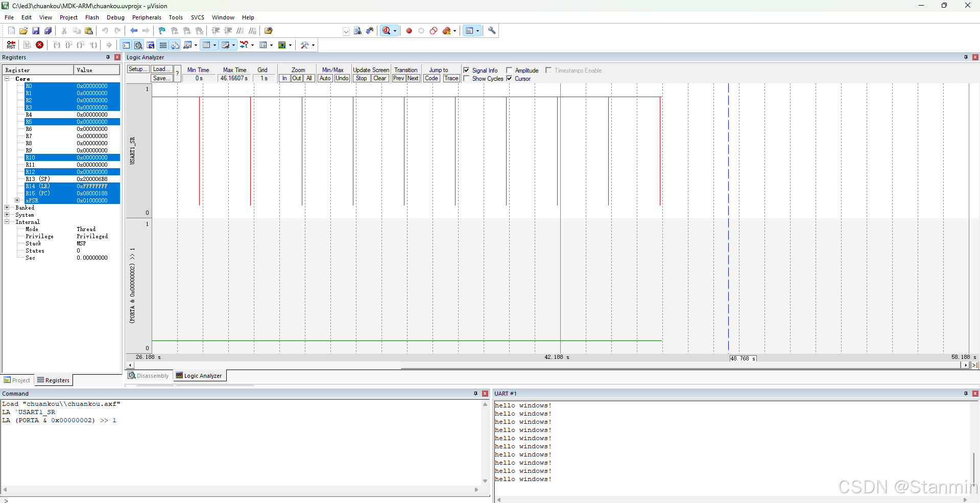This screenshot has height=503, width=980.
Task: Click the Logic Analyzer horizontal scrollbar
Action: (549, 365)
